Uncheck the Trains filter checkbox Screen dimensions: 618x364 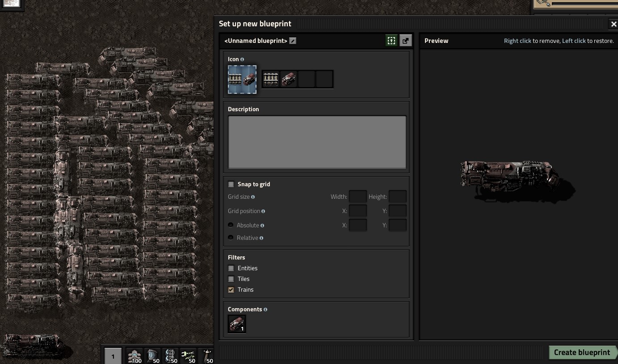click(x=231, y=289)
